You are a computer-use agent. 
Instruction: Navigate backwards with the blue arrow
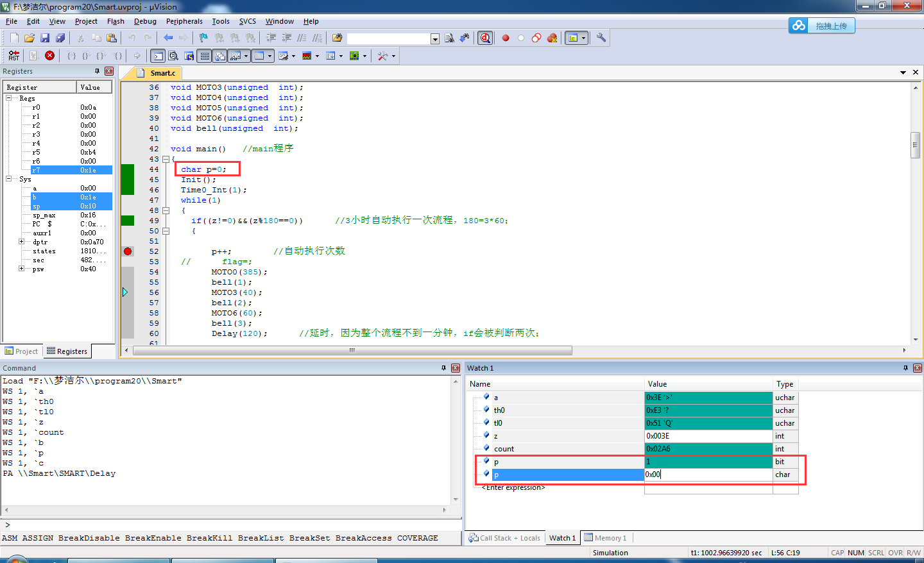168,38
